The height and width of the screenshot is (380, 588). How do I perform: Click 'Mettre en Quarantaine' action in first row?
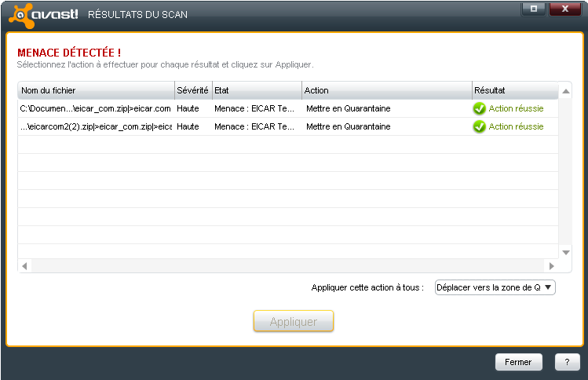click(349, 108)
